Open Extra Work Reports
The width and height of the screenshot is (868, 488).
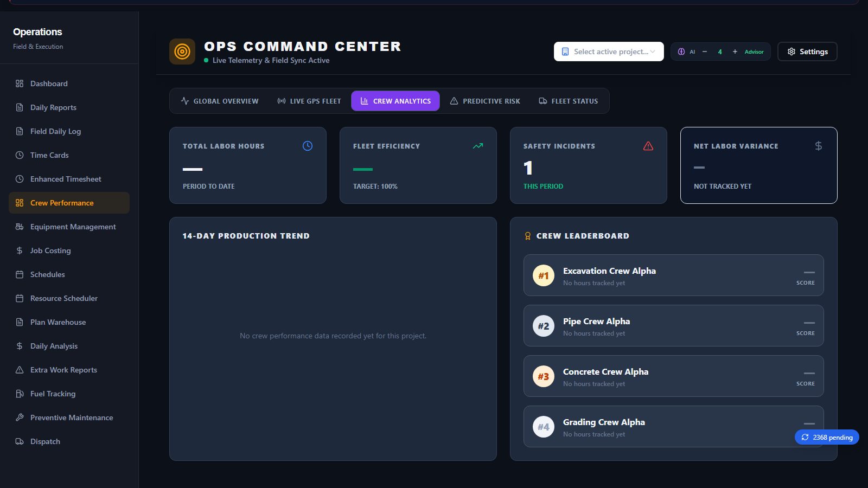69,370
